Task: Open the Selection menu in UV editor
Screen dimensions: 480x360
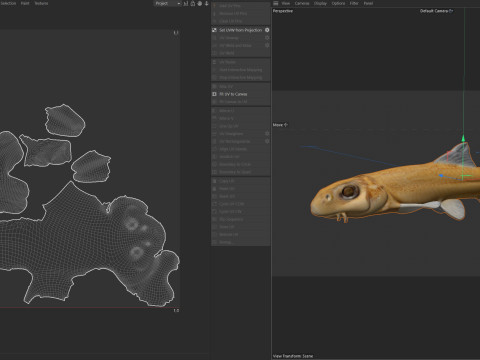Action: coord(8,3)
